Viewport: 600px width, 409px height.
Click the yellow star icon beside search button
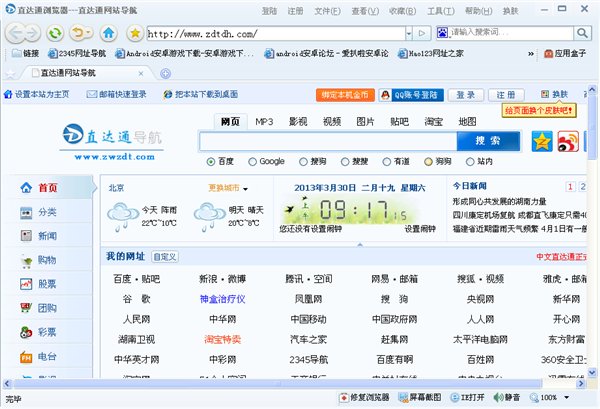pyautogui.click(x=541, y=141)
